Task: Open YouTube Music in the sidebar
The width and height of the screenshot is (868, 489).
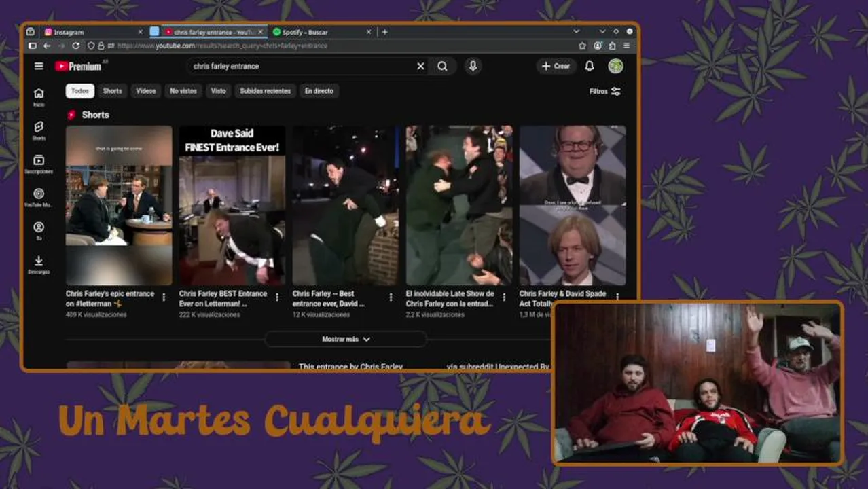Action: 39,198
